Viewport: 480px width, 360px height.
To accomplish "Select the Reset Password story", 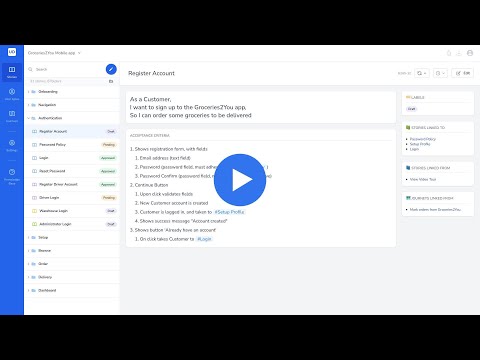I will [x=72, y=171].
